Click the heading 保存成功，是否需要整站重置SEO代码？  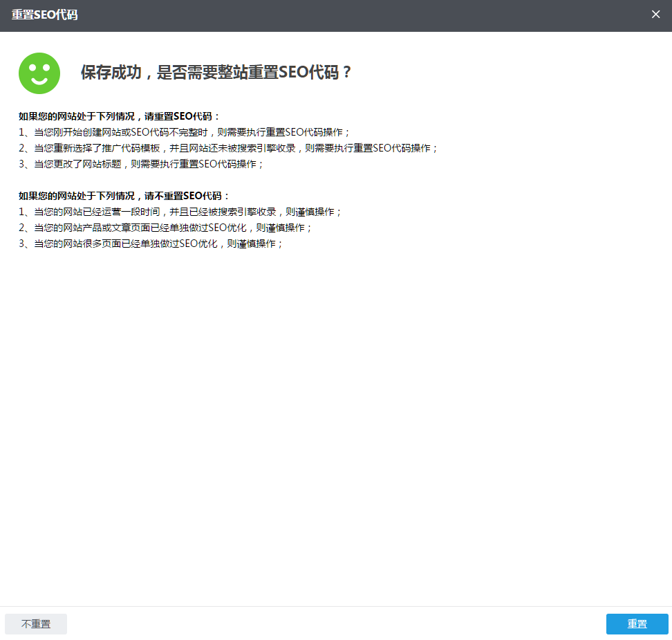point(215,72)
